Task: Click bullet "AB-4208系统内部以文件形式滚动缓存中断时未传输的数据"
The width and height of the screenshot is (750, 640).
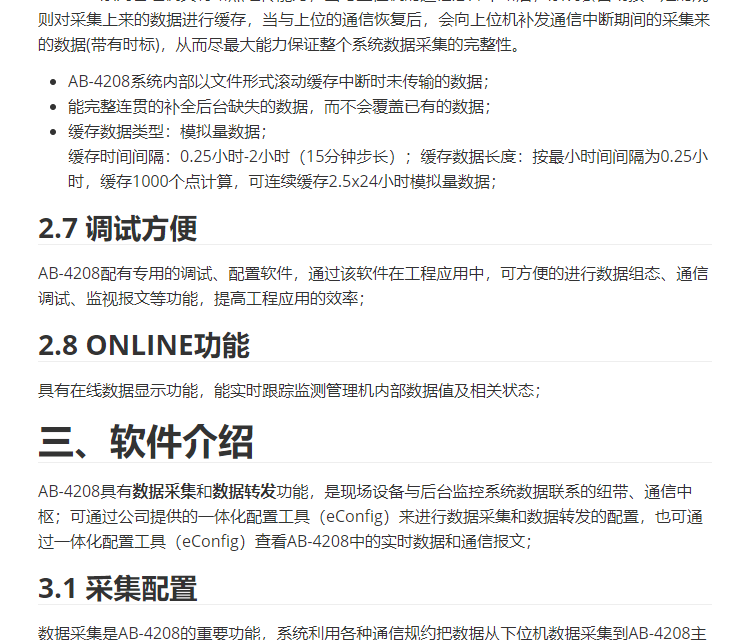Action: coord(278,82)
